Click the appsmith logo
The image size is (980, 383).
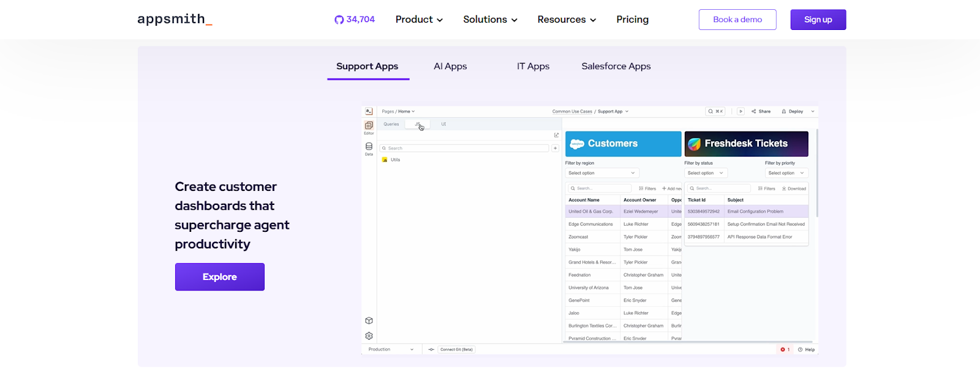pyautogui.click(x=175, y=19)
